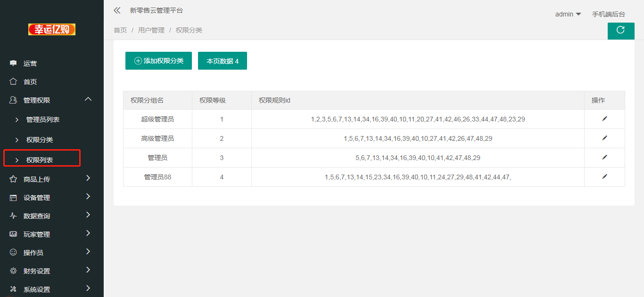Viewport: 644px width, 297px height.
Task: Go to 首页 via the breadcrumb
Action: click(120, 30)
